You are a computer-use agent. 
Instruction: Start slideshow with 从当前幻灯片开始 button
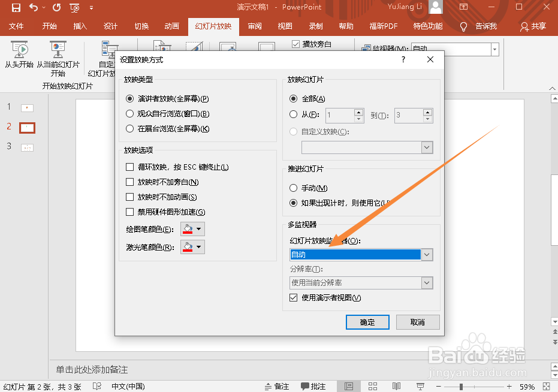click(x=58, y=59)
